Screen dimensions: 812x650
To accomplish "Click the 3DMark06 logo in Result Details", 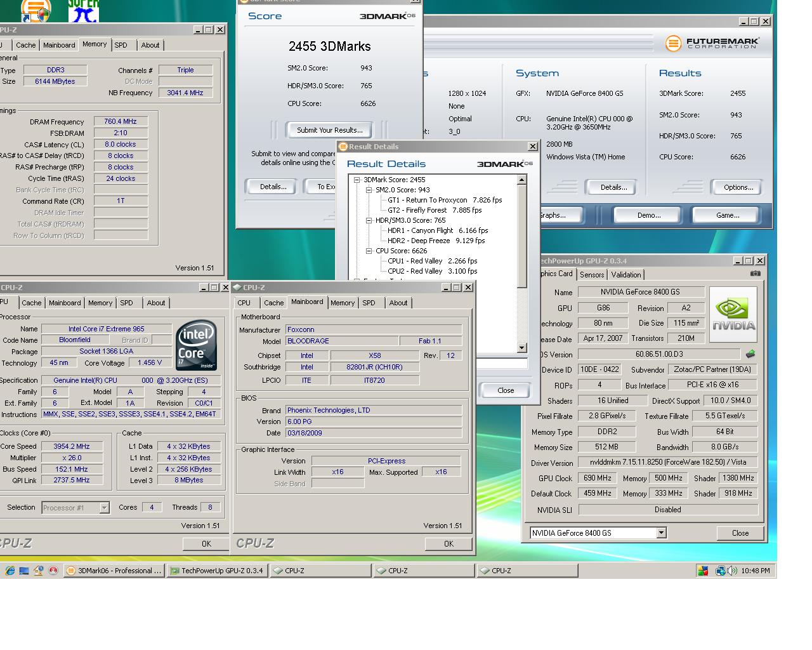I will click(x=505, y=164).
